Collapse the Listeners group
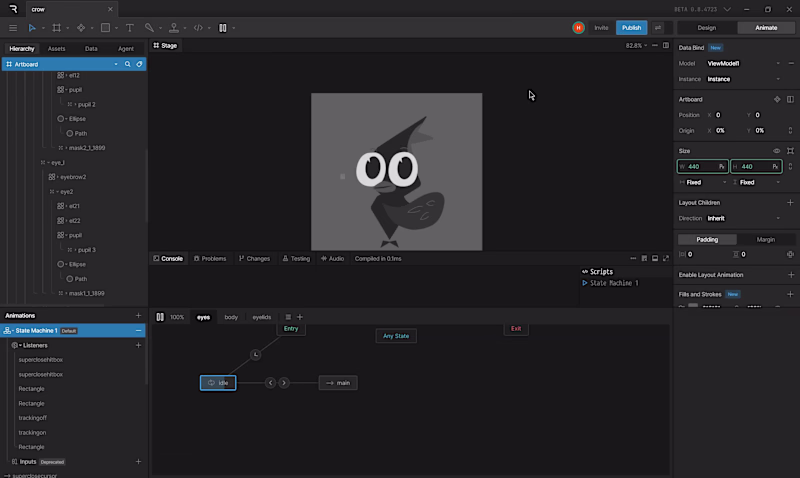The width and height of the screenshot is (800, 478). pyautogui.click(x=20, y=345)
